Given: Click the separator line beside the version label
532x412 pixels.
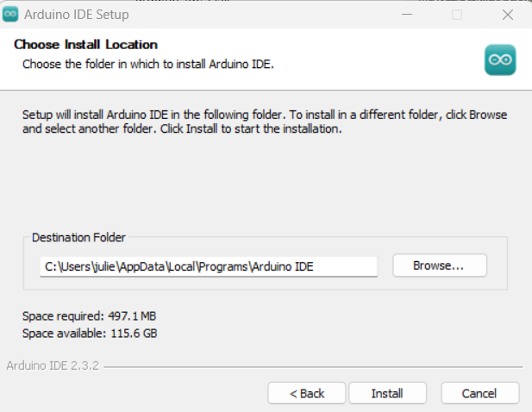Looking at the screenshot, I should [310, 366].
